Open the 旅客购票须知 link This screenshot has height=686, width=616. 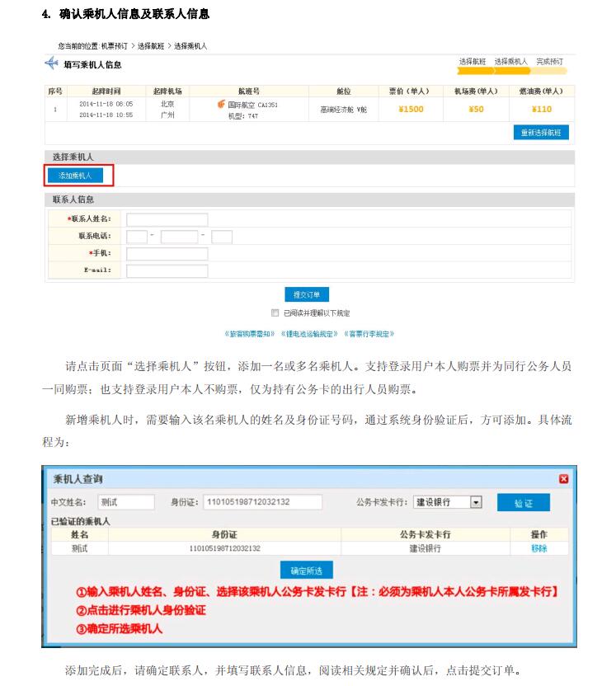250,334
